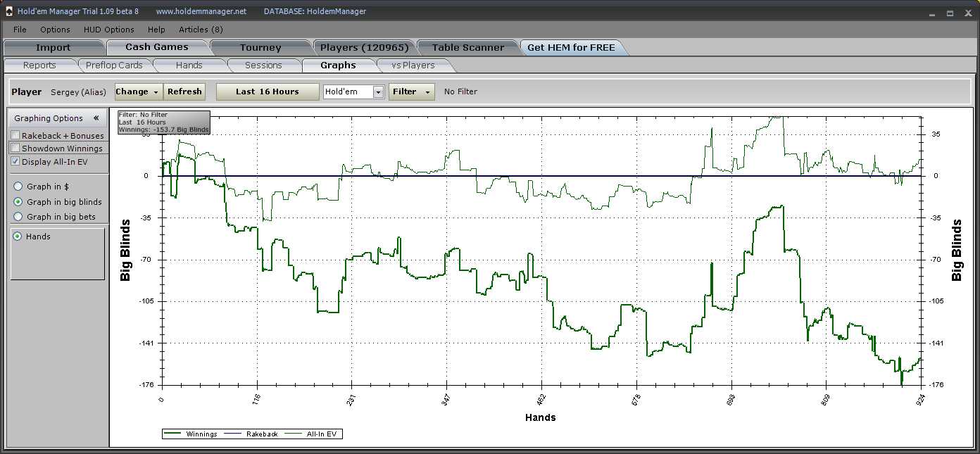Open the Table Scanner tab
Screen dimensions: 980x454
click(467, 48)
